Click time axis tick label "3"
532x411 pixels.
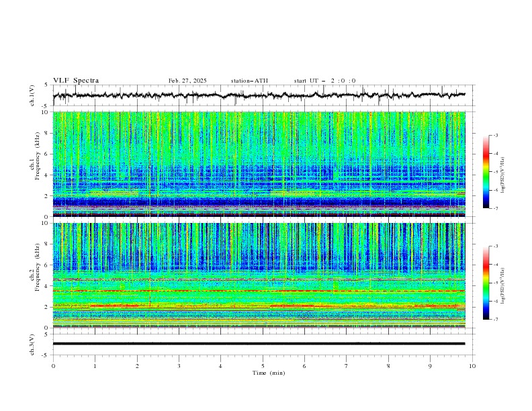click(179, 366)
